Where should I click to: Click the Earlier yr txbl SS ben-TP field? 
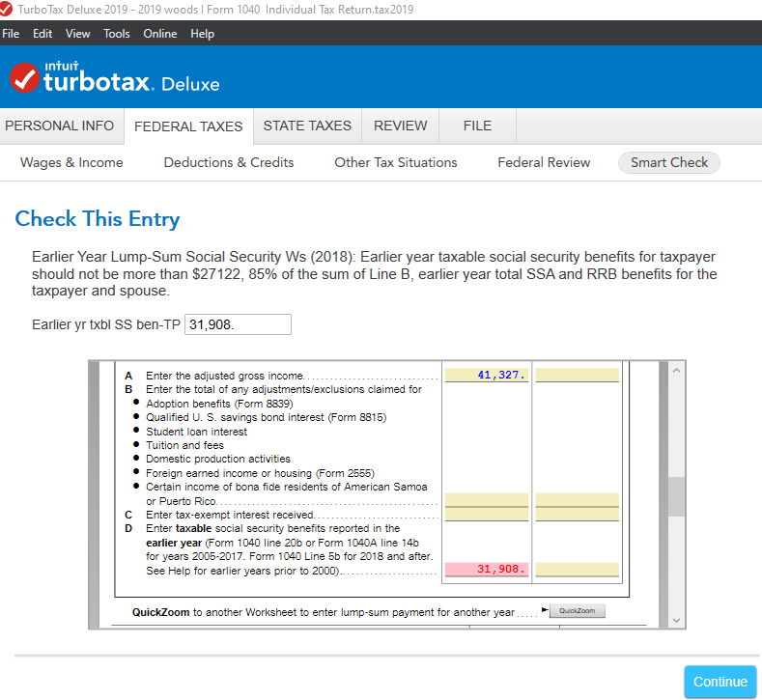click(238, 324)
